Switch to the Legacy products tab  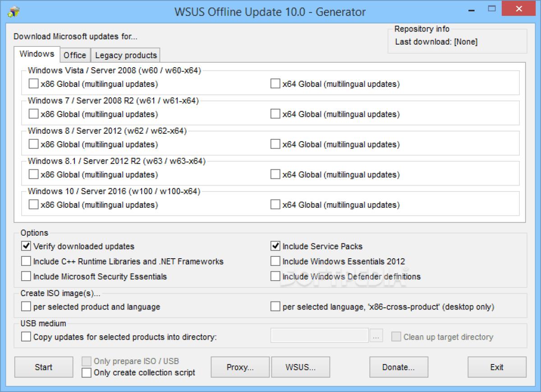point(125,55)
